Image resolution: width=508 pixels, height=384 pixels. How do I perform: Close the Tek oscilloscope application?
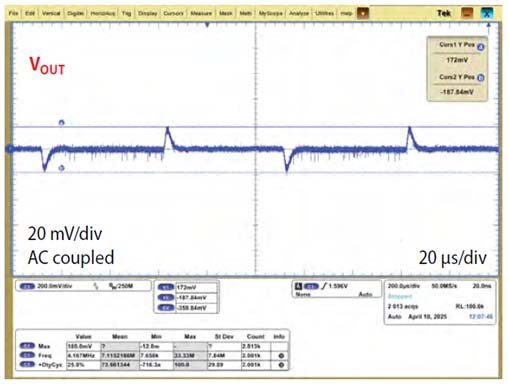pyautogui.click(x=487, y=13)
